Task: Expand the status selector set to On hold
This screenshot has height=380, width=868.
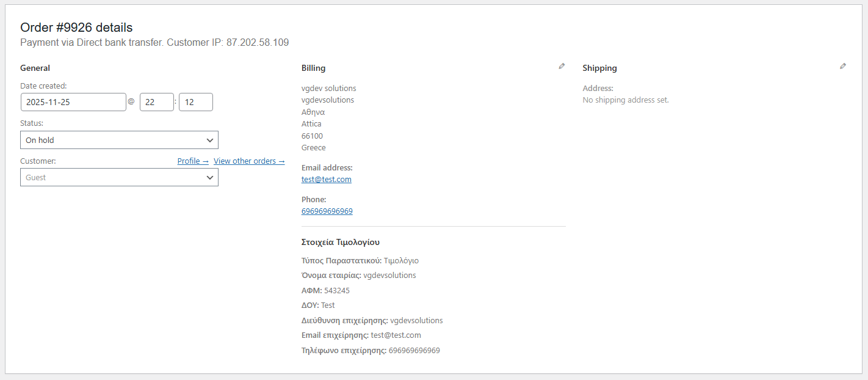Action: [119, 140]
